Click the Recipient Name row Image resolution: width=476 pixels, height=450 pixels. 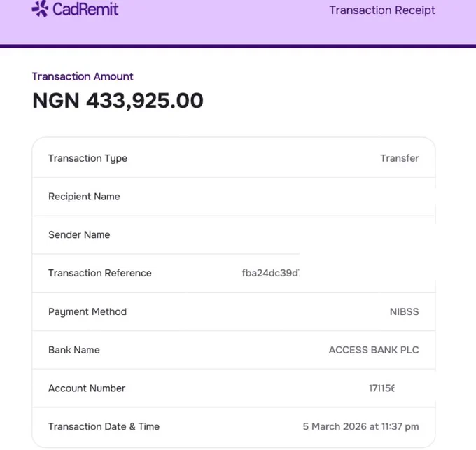[x=234, y=197]
